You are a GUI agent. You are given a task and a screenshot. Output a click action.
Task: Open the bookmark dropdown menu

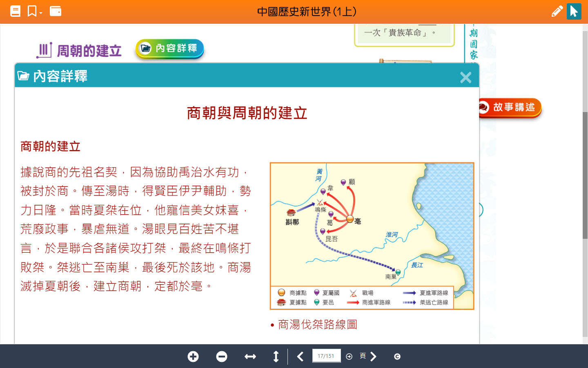(x=34, y=11)
